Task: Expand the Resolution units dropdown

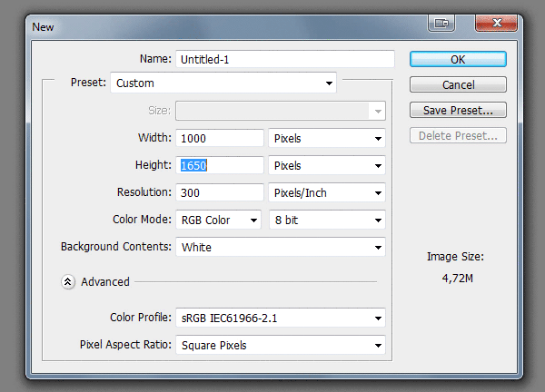Action: (x=327, y=193)
